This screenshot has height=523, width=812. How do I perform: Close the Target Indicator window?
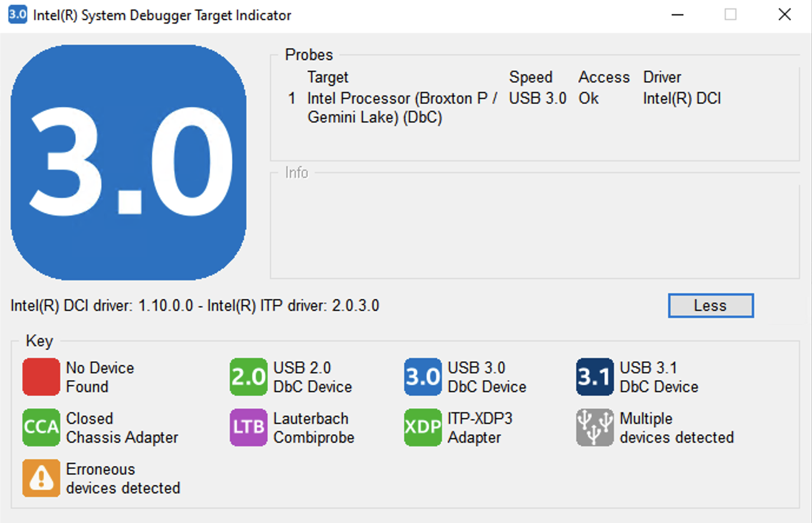784,15
